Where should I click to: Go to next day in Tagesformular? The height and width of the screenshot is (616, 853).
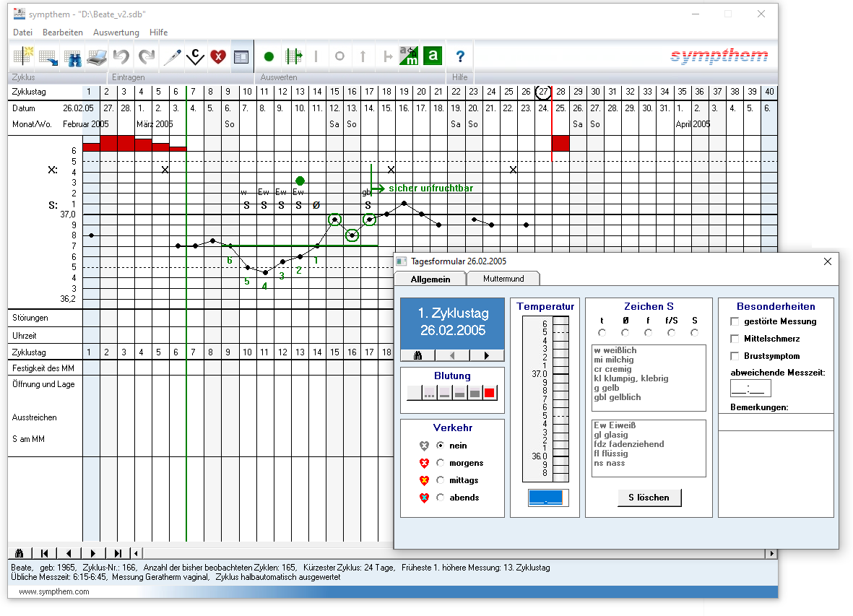click(x=486, y=355)
